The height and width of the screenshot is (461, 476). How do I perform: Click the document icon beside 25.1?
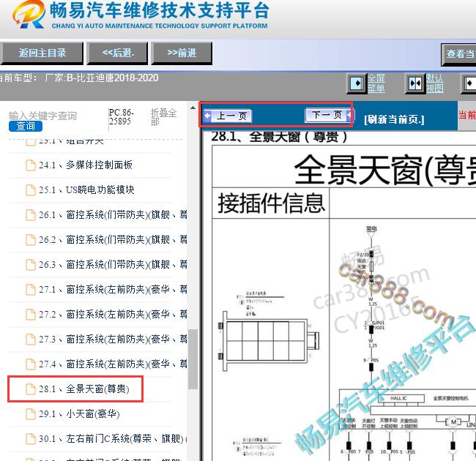30,190
